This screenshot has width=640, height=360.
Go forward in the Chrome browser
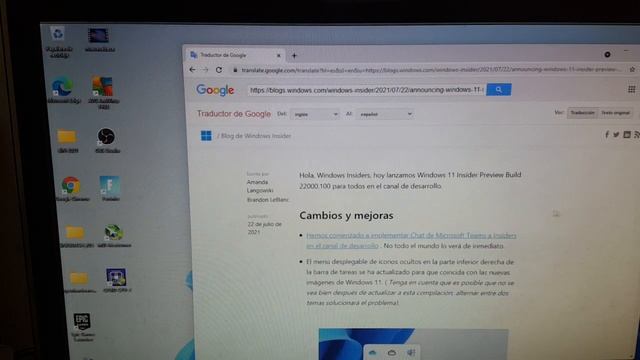point(205,70)
